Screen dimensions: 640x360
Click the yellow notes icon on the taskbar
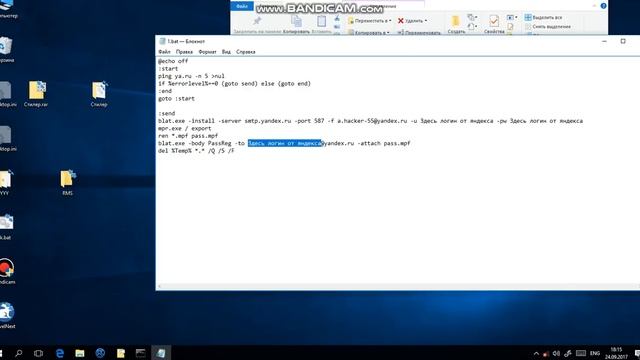[121, 353]
